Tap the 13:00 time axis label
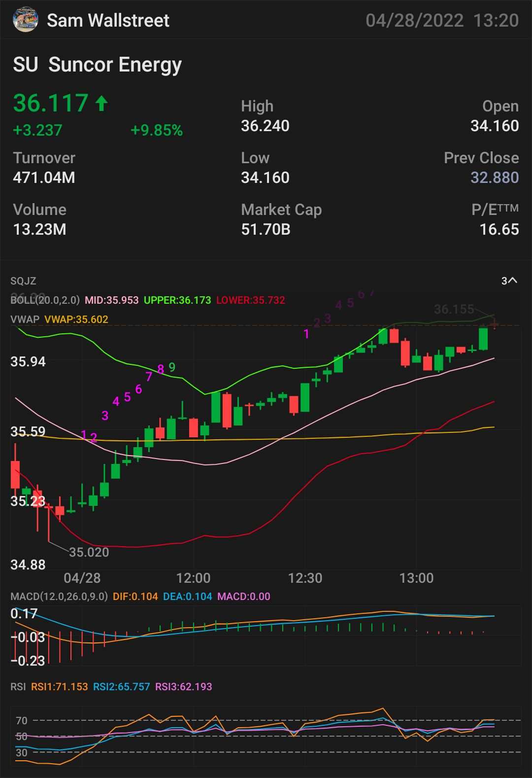This screenshot has width=532, height=778. pos(416,578)
